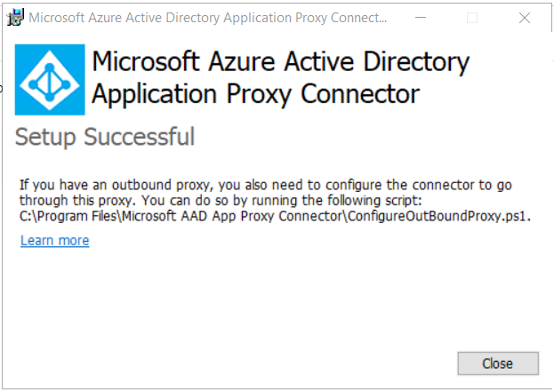Screen dimensions: 554x392
Task: Open the Learn more link
Action: [x=54, y=241]
